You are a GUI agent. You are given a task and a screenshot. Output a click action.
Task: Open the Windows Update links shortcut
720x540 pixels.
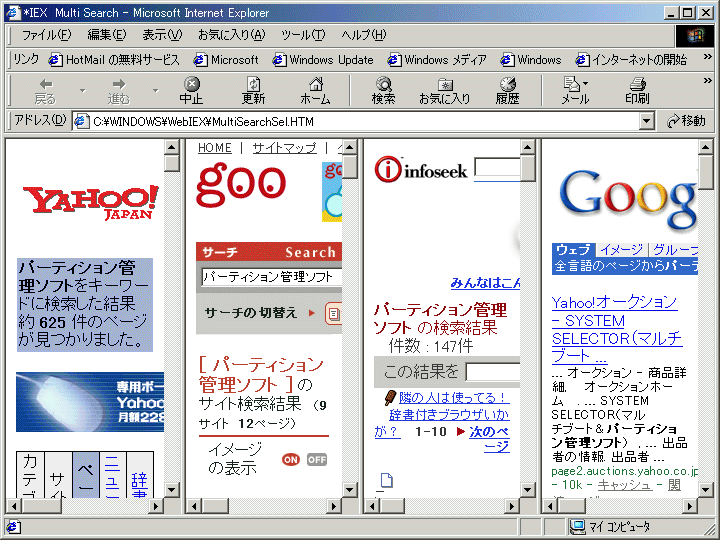[x=323, y=60]
